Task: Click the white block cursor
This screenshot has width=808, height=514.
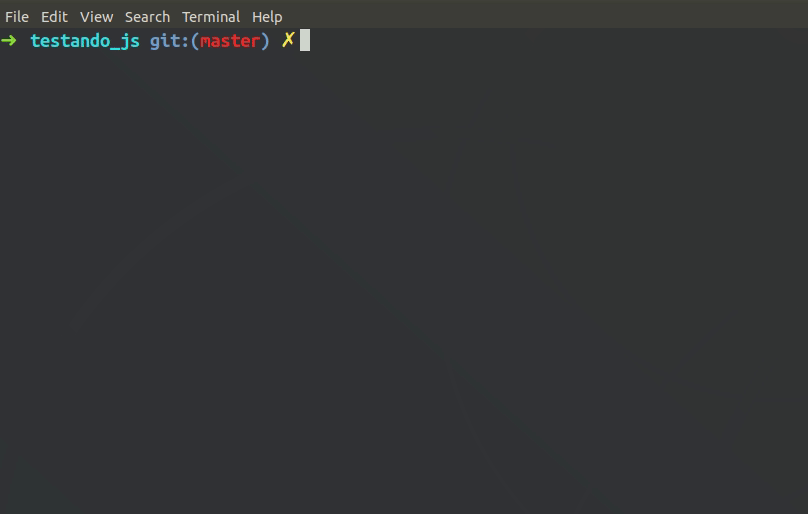Action: (x=305, y=40)
